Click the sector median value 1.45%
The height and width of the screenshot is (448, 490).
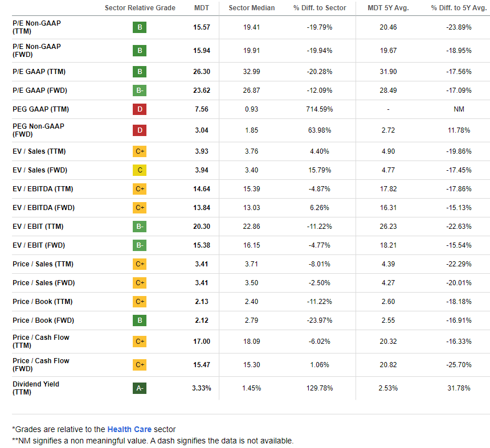point(252,388)
